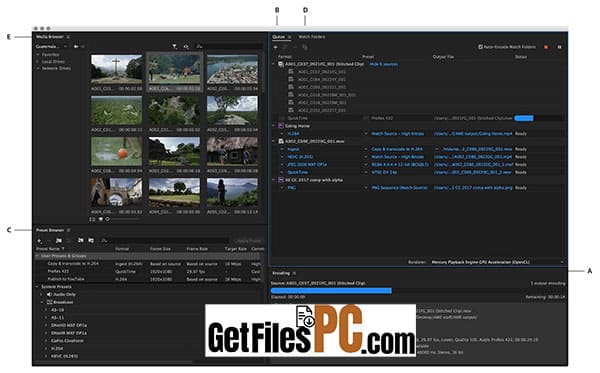Screen dimensions: 600x373
Task: Select the Media Browser panel tab
Action: [x=50, y=37]
